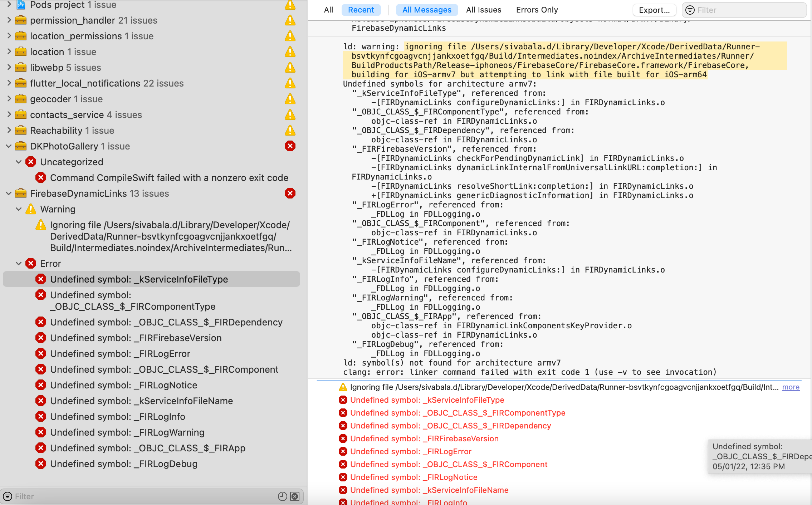Expand the location 1 issue group
Screen dimensions: 812x505
coord(9,52)
